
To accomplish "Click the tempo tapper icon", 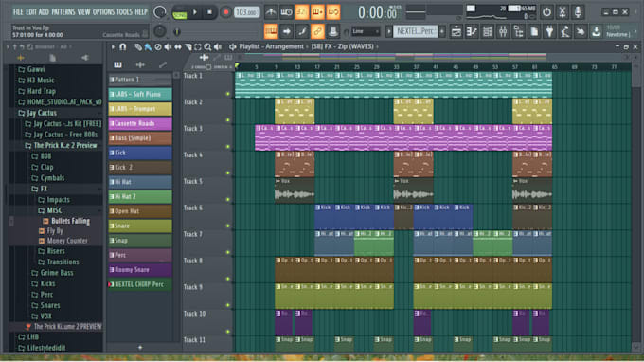I will [x=565, y=31].
